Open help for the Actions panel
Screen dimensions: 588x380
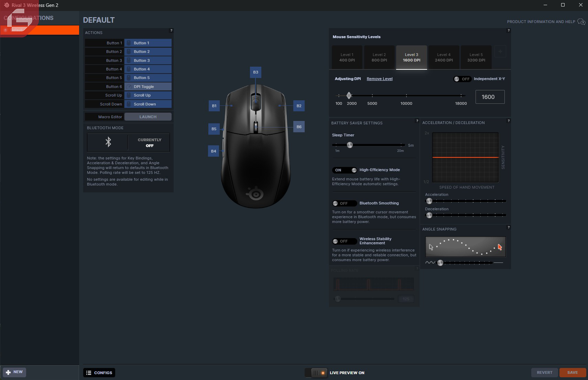171,31
